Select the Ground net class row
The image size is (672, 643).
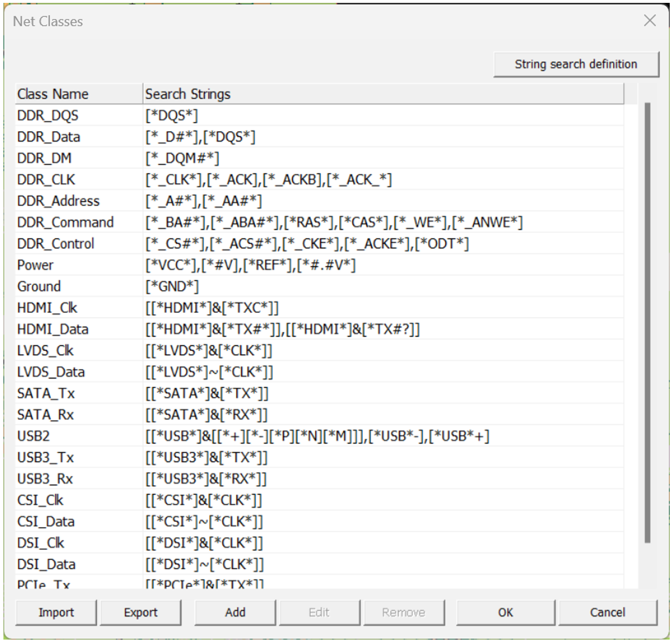coord(80,286)
